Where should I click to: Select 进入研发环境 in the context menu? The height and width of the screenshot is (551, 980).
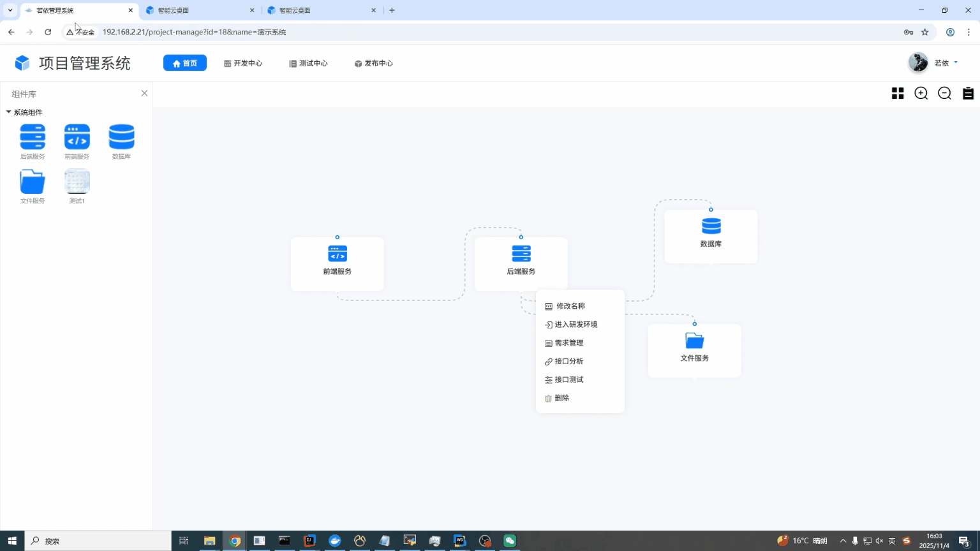[x=575, y=325]
